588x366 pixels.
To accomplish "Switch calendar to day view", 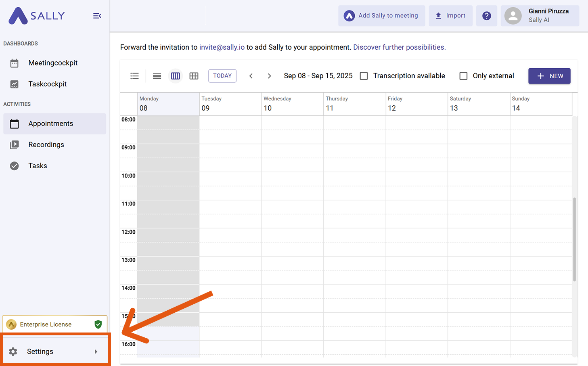I will [157, 76].
